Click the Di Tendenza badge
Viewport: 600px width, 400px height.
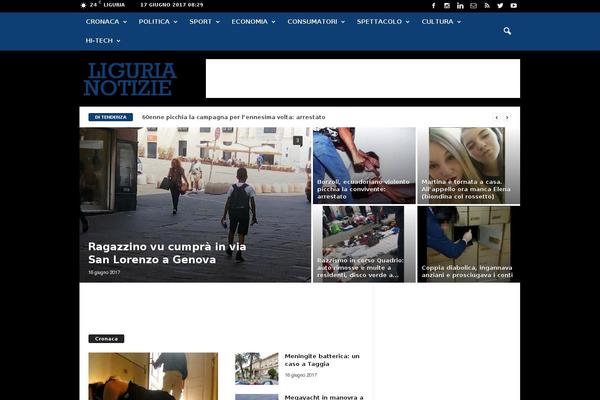coord(111,117)
